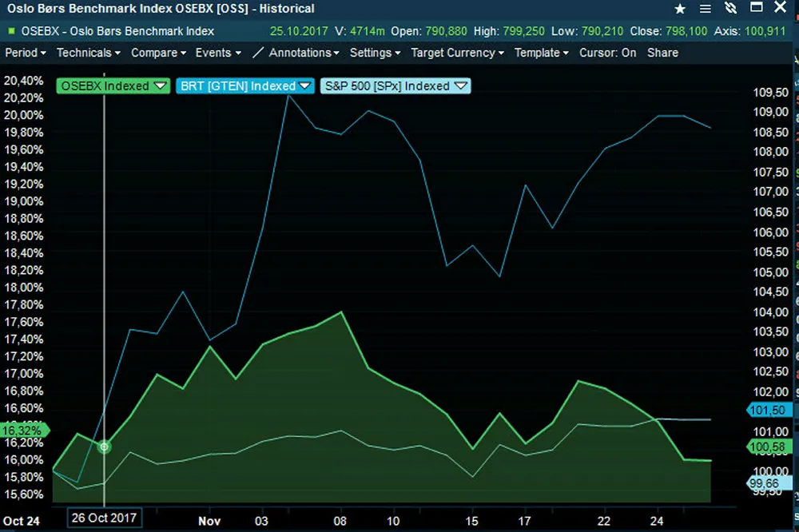
Task: Maximize the chart window
Action: (x=755, y=9)
